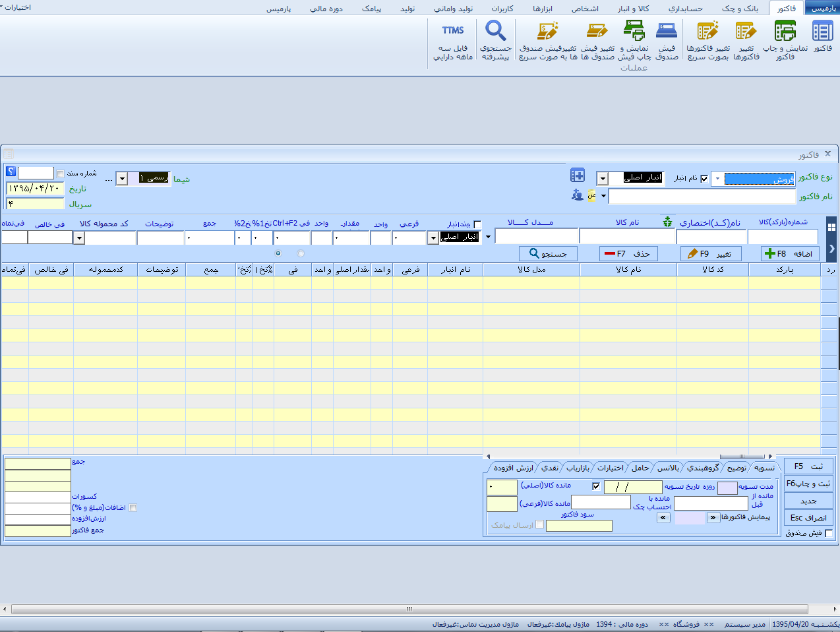
Task: Click the grid icon on right side panel
Action: 831,226
